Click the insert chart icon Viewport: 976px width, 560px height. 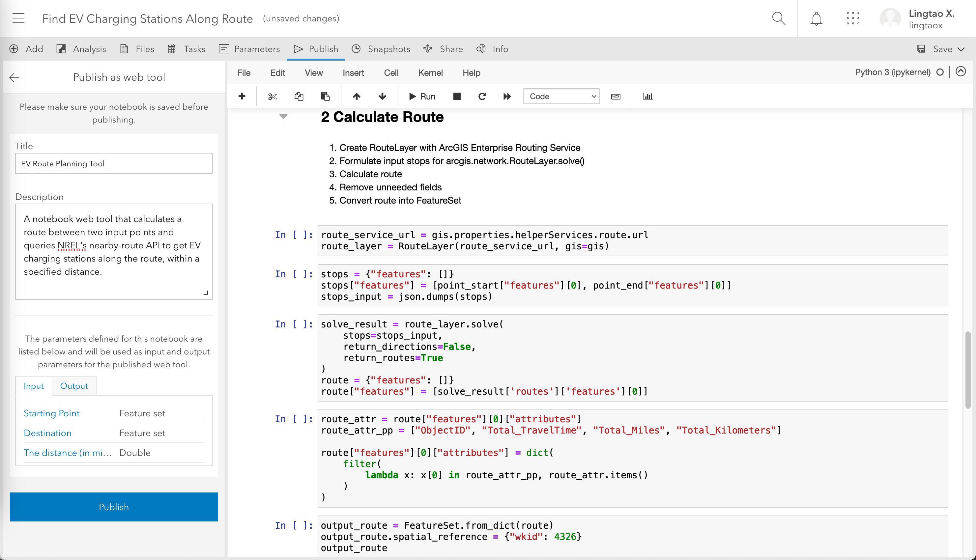tap(647, 96)
